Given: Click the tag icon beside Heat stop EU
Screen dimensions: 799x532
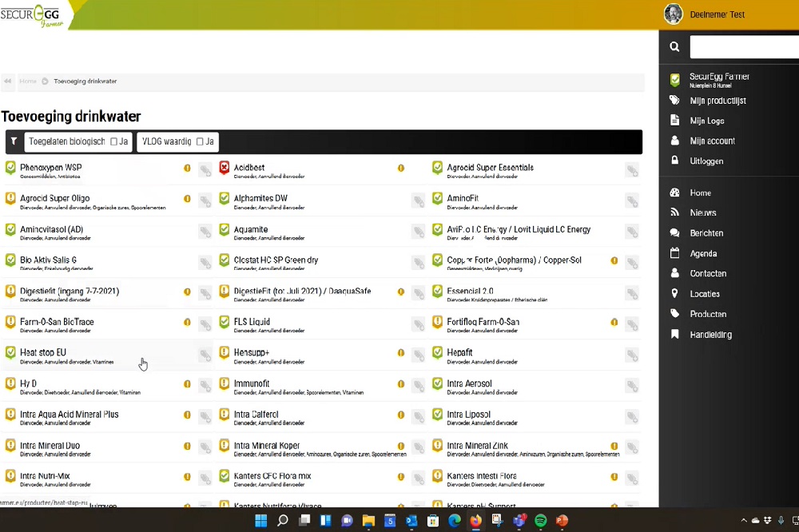Looking at the screenshot, I should [205, 355].
